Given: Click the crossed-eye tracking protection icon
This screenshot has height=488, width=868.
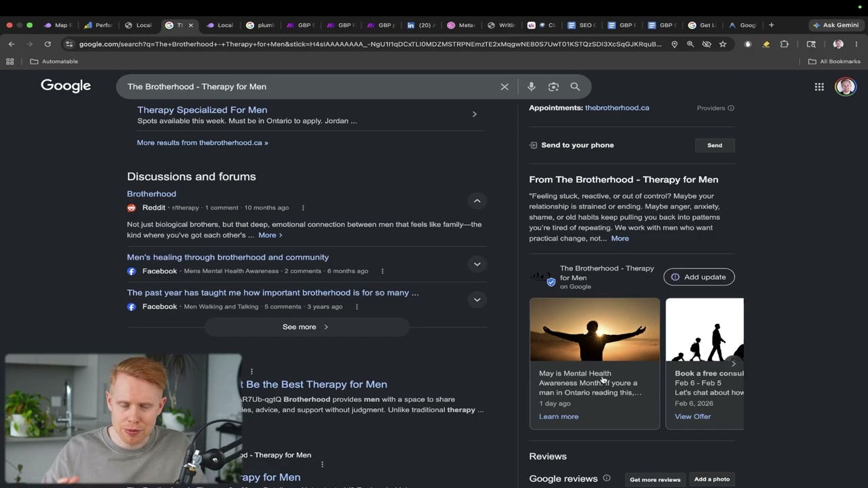Looking at the screenshot, I should click(707, 44).
